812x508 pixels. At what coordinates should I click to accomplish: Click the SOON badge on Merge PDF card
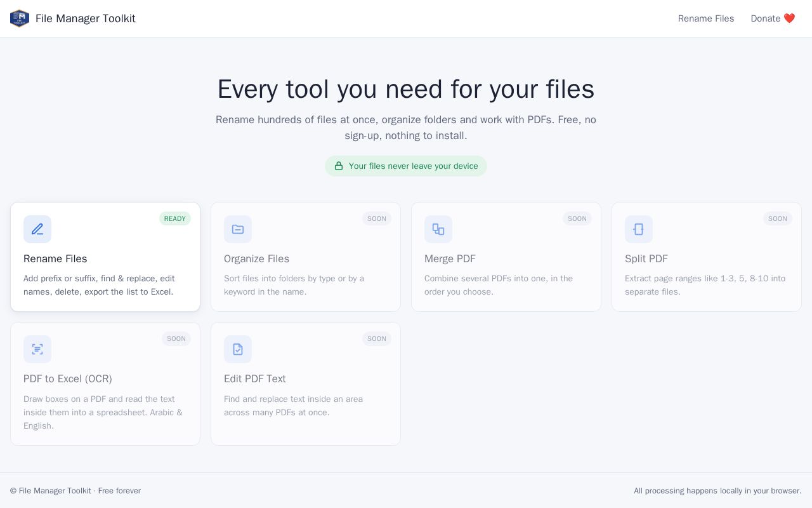pos(577,218)
